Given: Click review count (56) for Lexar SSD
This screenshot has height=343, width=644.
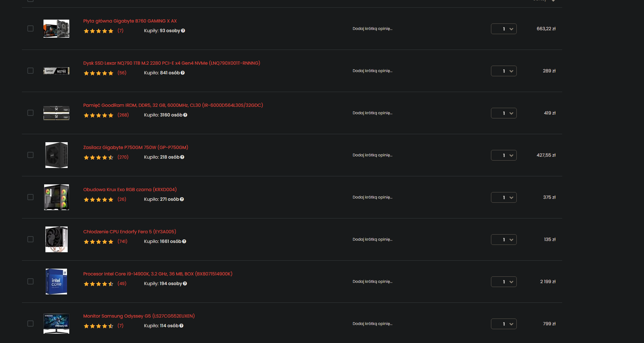Looking at the screenshot, I should coord(122,73).
